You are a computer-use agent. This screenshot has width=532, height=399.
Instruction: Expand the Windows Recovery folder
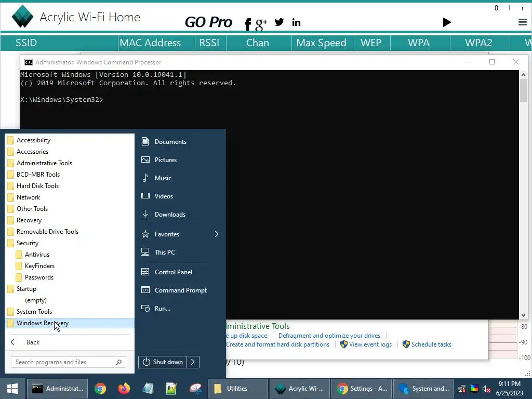(x=70, y=323)
